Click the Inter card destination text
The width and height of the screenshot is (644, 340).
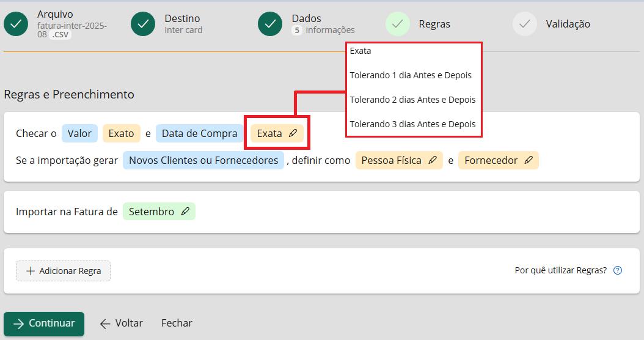[183, 30]
